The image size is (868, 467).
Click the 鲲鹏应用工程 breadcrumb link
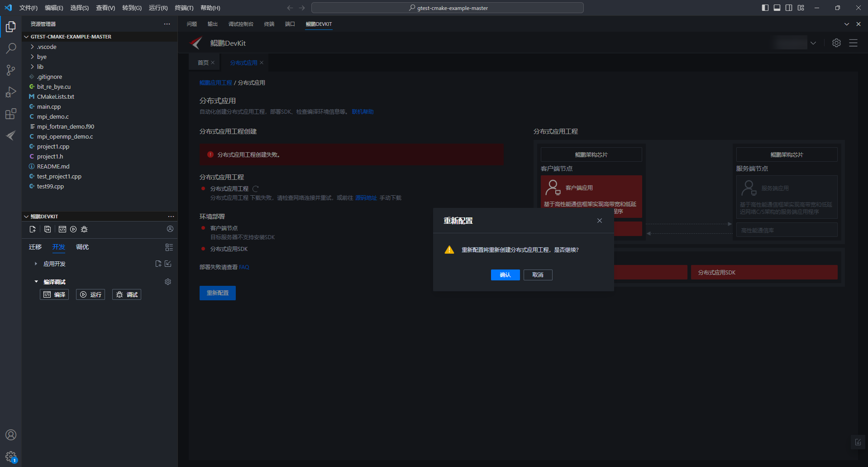pos(216,83)
